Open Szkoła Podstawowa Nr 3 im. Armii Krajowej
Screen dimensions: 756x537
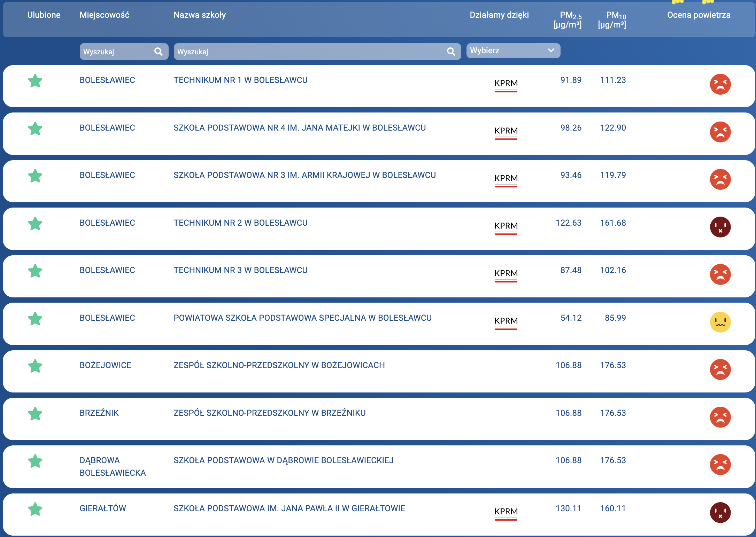pos(305,175)
